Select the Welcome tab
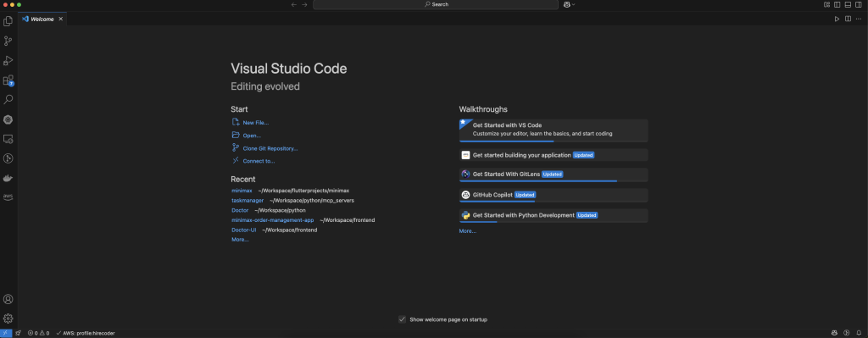This screenshot has height=338, width=868. pyautogui.click(x=42, y=19)
